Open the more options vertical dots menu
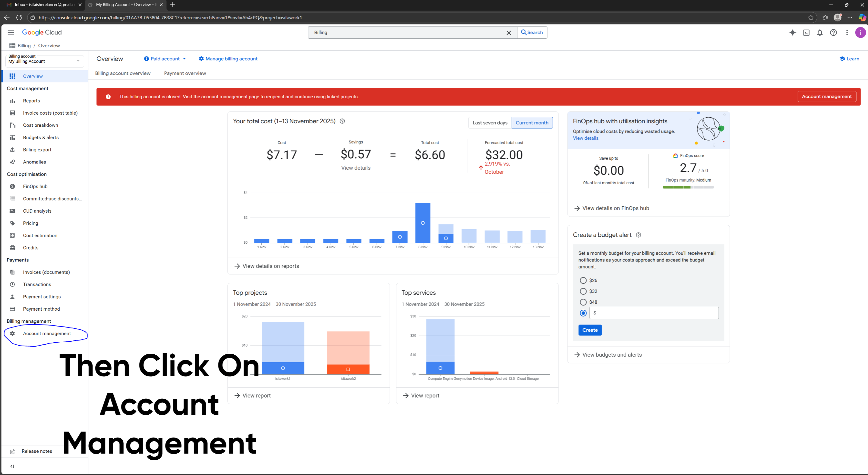This screenshot has width=868, height=475. (847, 32)
